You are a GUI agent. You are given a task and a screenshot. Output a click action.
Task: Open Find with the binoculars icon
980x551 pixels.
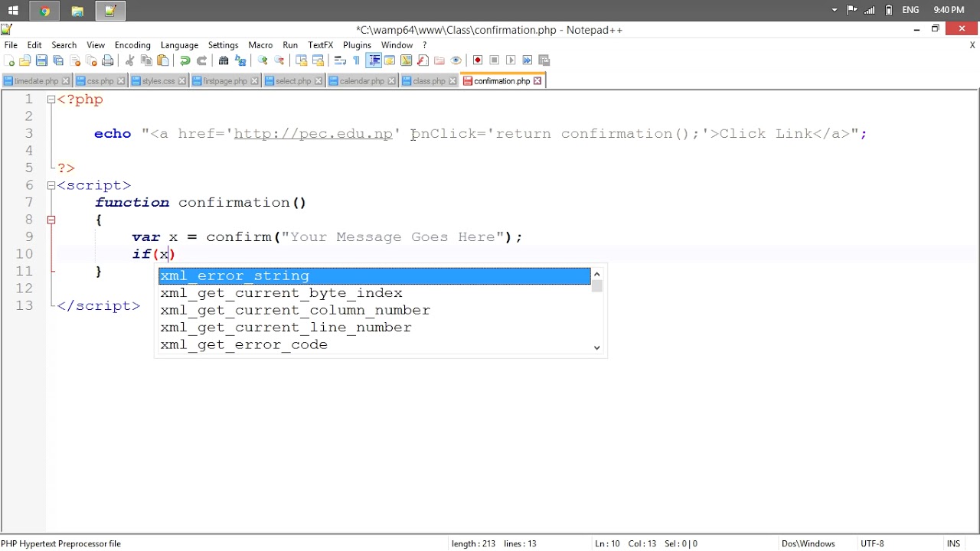[x=224, y=60]
